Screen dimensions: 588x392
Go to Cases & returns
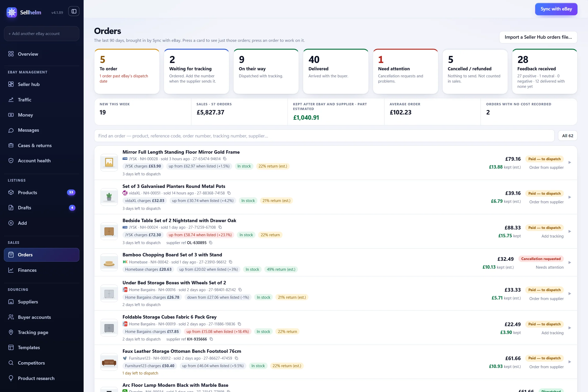click(x=42, y=145)
